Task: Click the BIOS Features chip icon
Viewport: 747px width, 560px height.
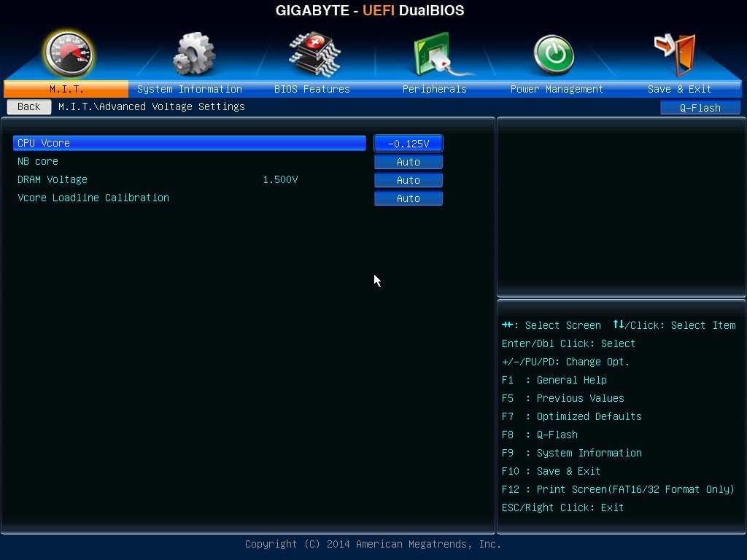Action: click(314, 54)
